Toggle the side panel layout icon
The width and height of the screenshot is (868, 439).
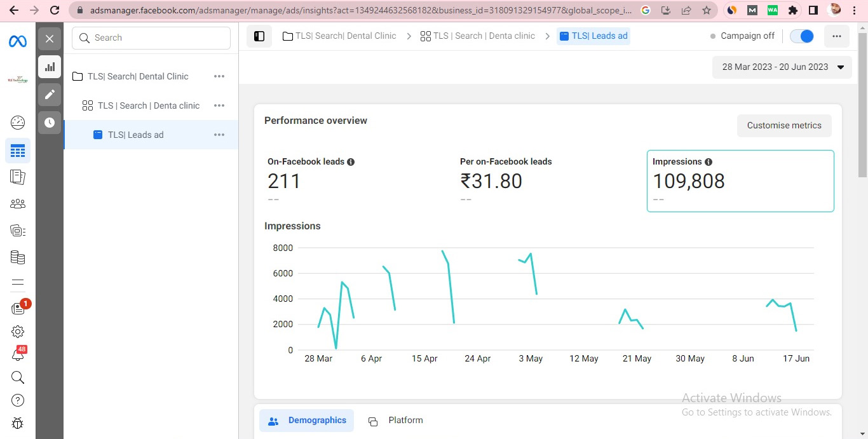(259, 36)
